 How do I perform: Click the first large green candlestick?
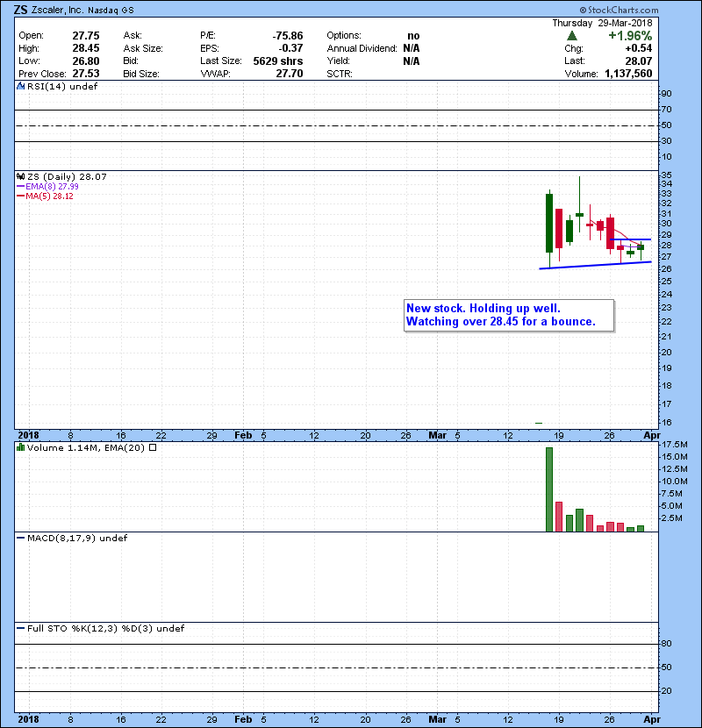(x=549, y=224)
